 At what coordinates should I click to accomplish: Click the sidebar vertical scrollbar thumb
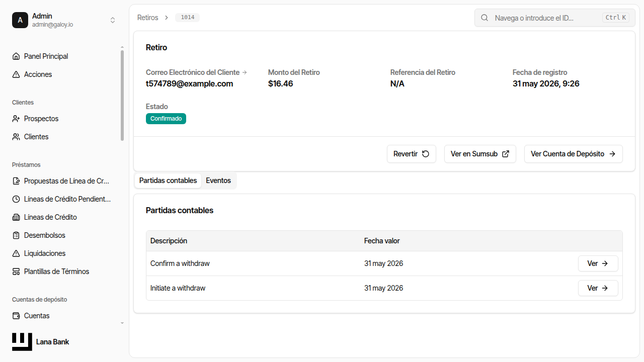pyautogui.click(x=122, y=96)
